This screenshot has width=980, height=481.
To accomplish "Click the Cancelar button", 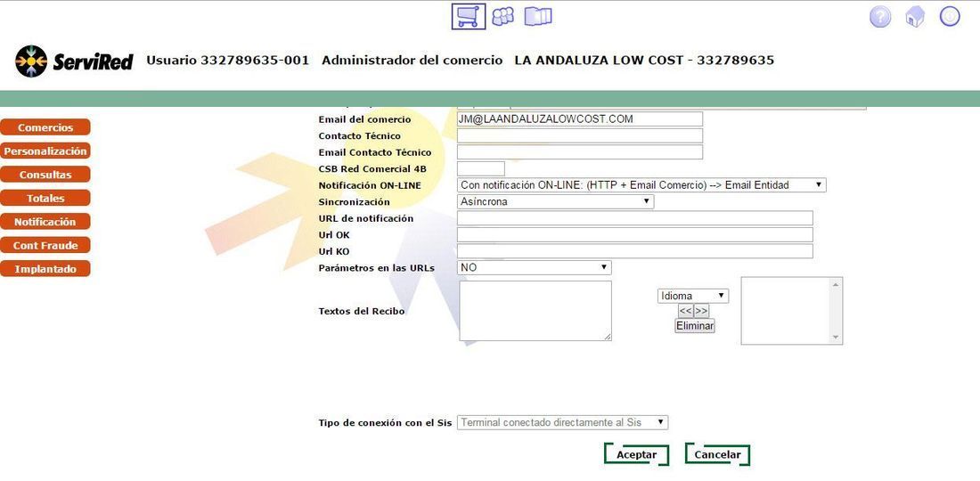I will [717, 455].
